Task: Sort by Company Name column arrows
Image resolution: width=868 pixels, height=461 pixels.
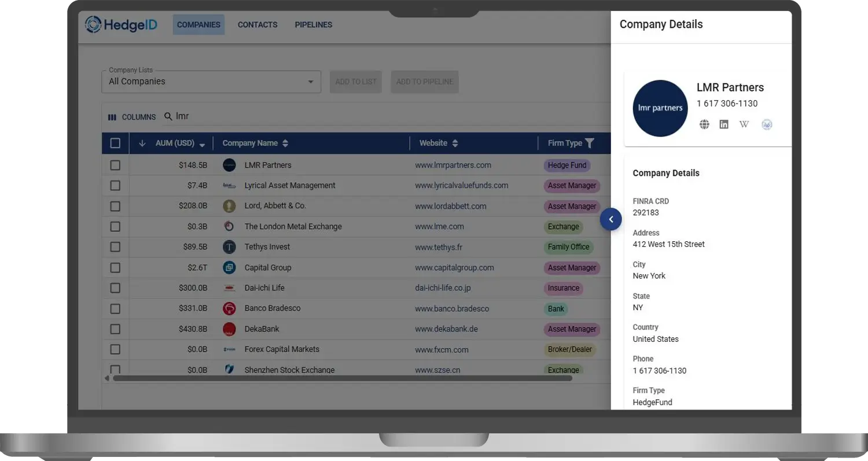Action: [x=285, y=143]
